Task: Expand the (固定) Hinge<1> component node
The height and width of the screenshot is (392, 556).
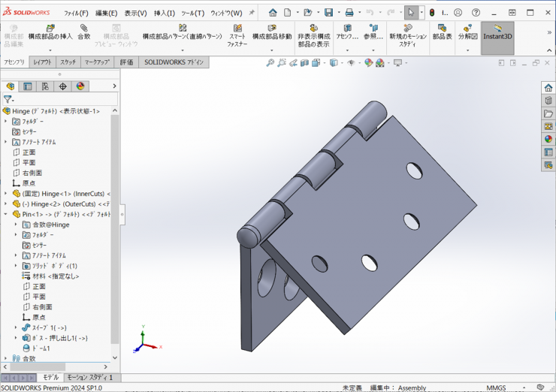Action: click(6, 193)
